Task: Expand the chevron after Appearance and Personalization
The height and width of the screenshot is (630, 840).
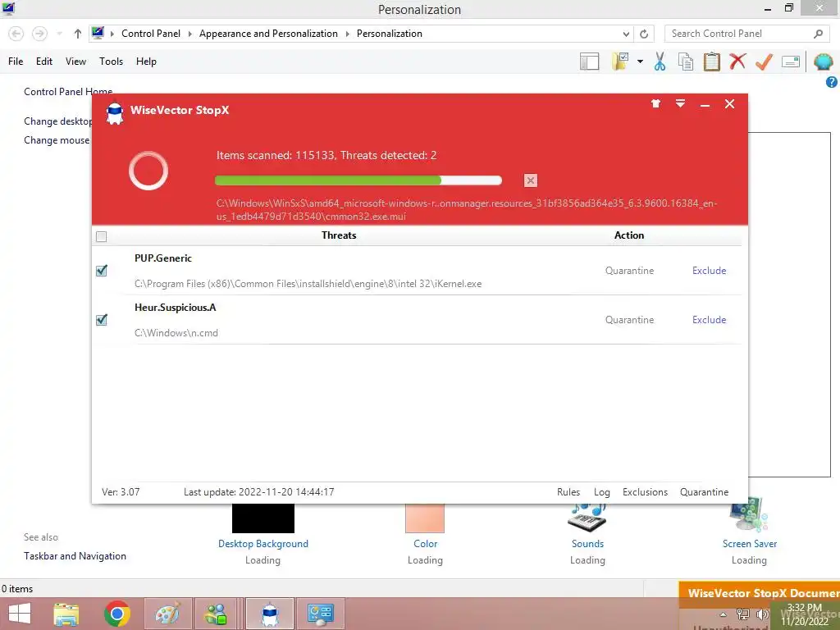Action: pyautogui.click(x=347, y=34)
